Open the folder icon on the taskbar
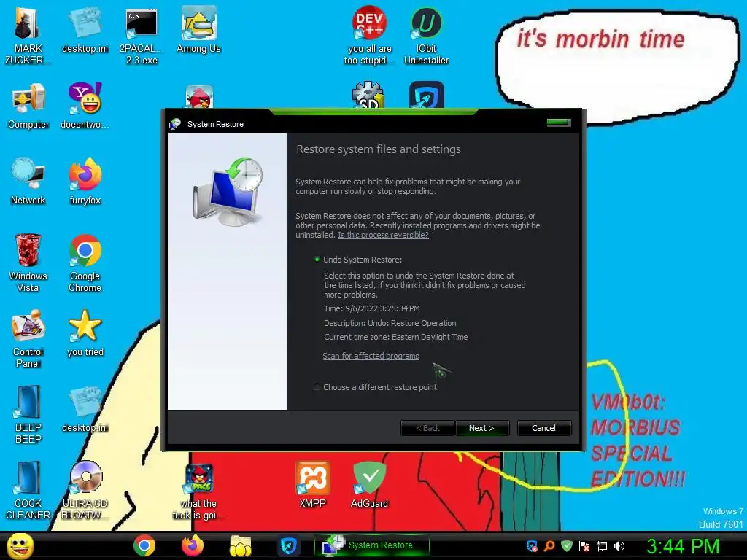The width and height of the screenshot is (747, 560). (240, 545)
